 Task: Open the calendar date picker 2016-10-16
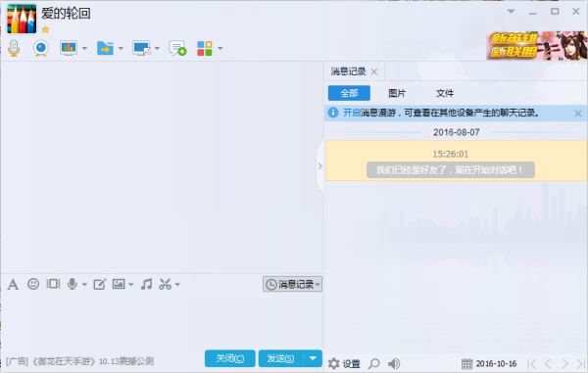point(489,363)
